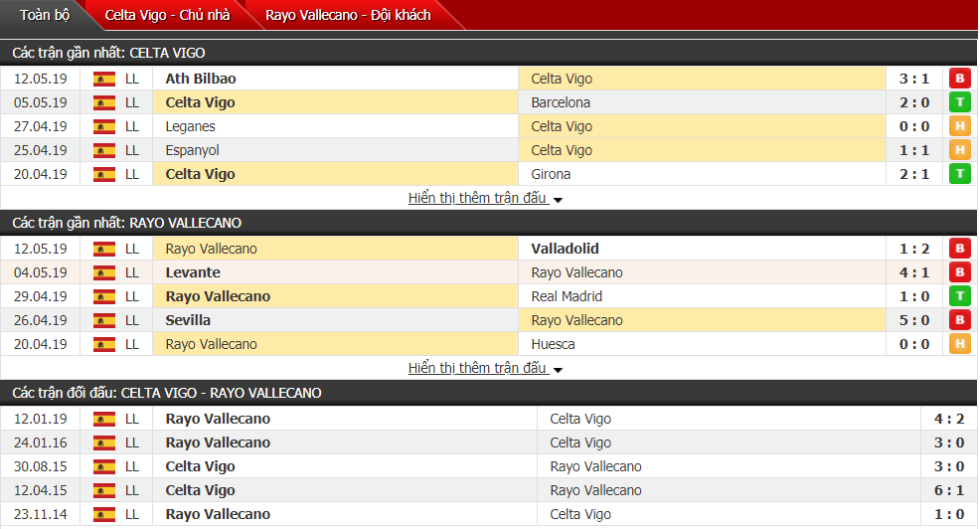
Task: Click score 1 : 0 of 23.11.14 match
Action: (949, 514)
